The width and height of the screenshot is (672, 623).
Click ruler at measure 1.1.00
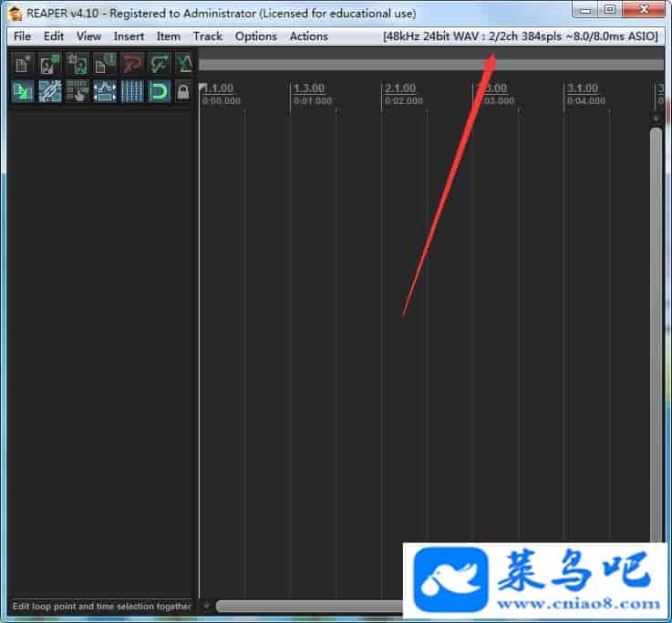[218, 88]
